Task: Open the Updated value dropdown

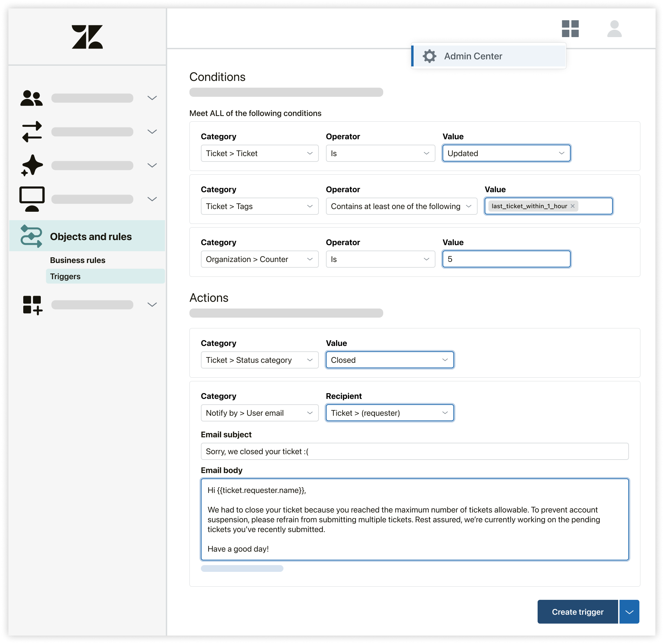Action: 506,153
